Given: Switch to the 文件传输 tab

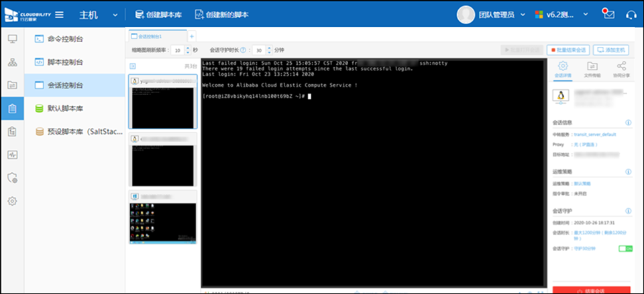Looking at the screenshot, I should click(592, 69).
